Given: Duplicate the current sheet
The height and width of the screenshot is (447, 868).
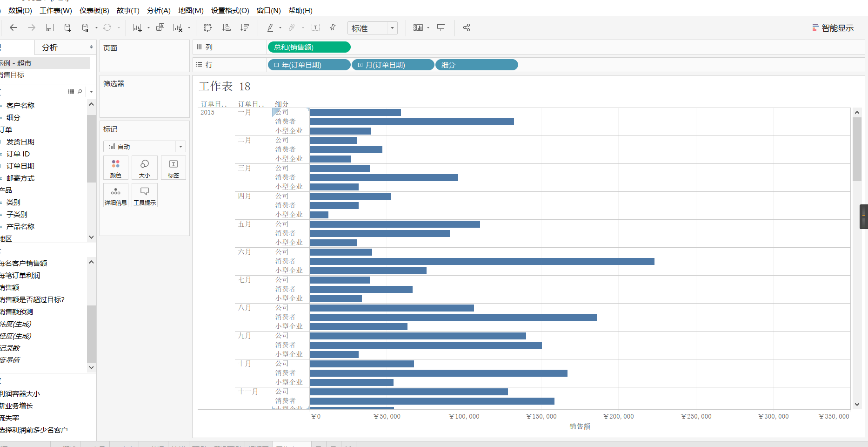Looking at the screenshot, I should [x=160, y=28].
